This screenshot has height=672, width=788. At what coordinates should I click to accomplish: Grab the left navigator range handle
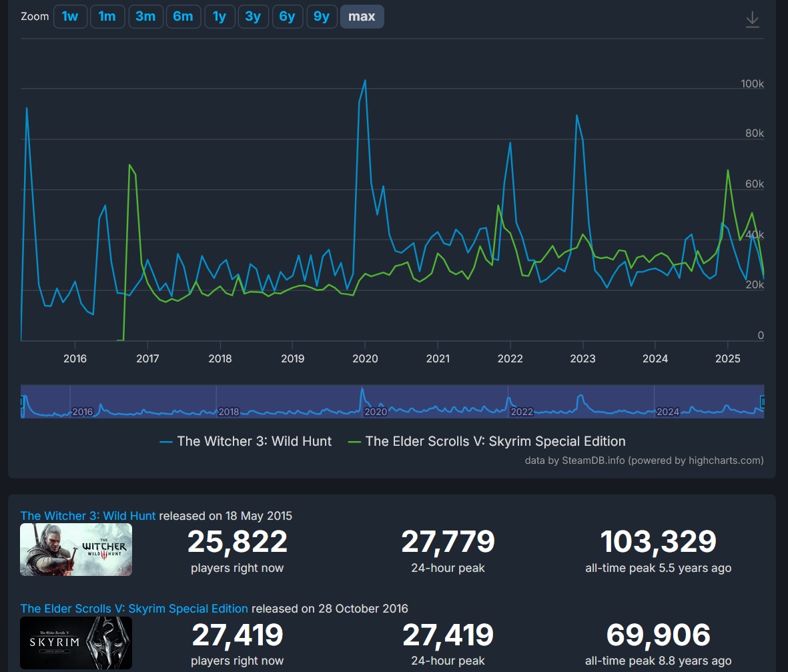(22, 402)
